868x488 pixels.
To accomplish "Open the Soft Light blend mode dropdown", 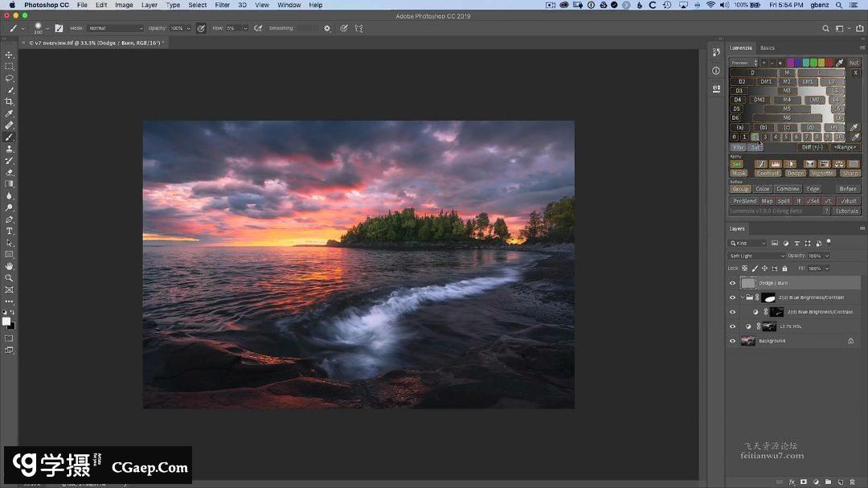I will (756, 256).
